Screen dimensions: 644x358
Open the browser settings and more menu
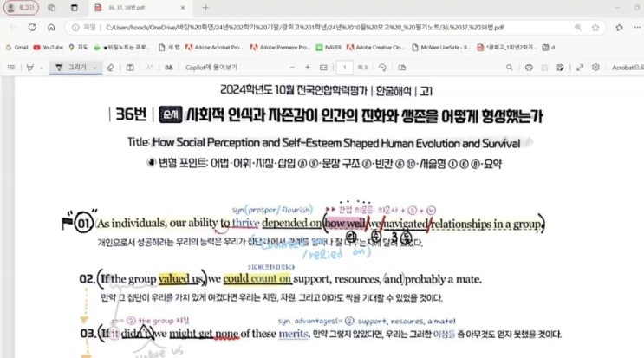pos(637,28)
